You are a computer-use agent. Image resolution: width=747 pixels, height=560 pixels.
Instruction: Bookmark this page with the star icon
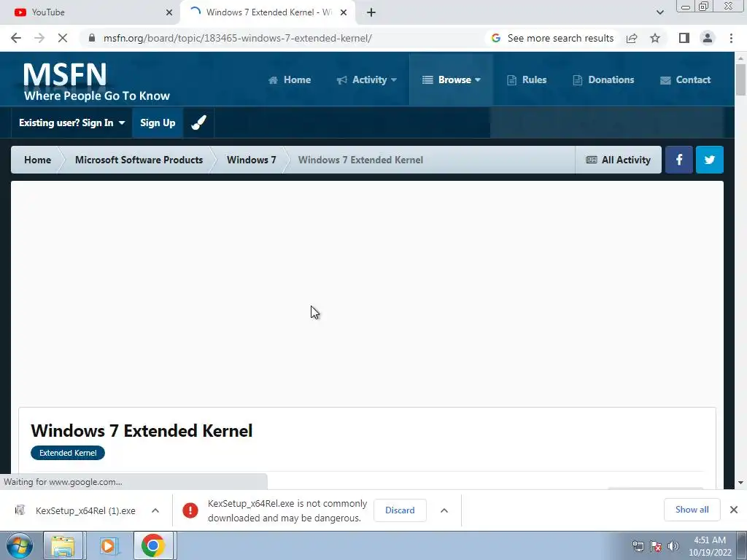tap(655, 38)
